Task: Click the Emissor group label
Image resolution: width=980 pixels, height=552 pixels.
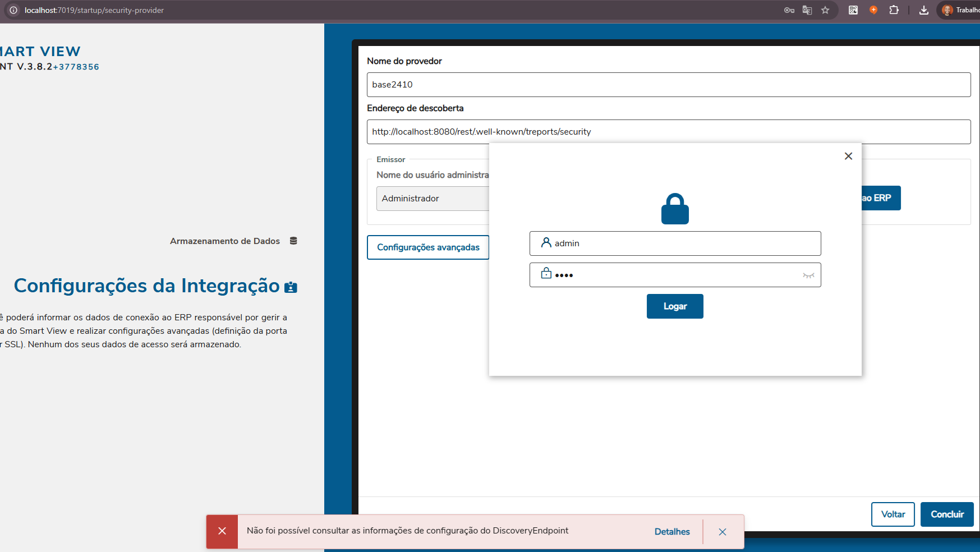Action: coord(391,160)
